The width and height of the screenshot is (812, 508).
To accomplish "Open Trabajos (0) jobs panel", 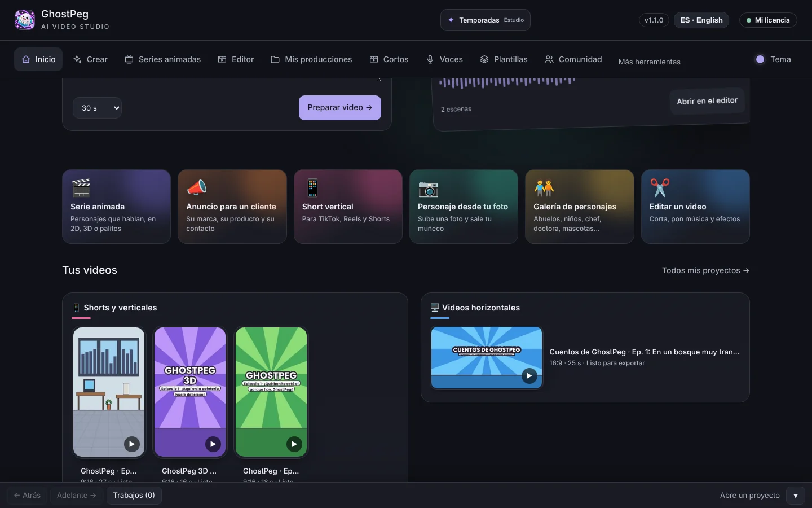I will click(134, 495).
